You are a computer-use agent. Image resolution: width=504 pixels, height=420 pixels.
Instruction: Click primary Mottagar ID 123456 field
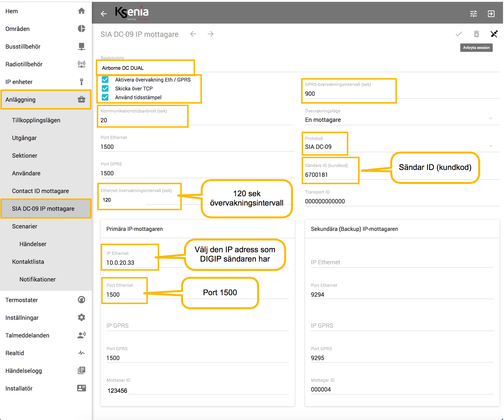[x=198, y=390]
